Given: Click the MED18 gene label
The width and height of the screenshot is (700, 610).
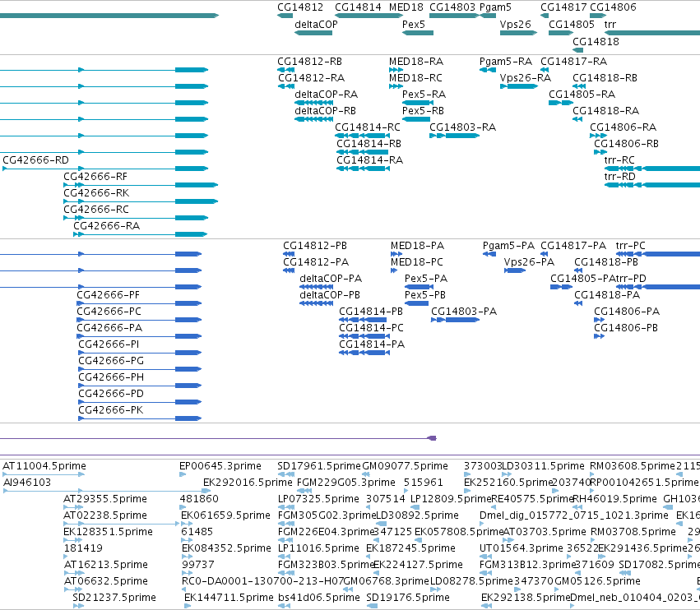Looking at the screenshot, I should [406, 7].
